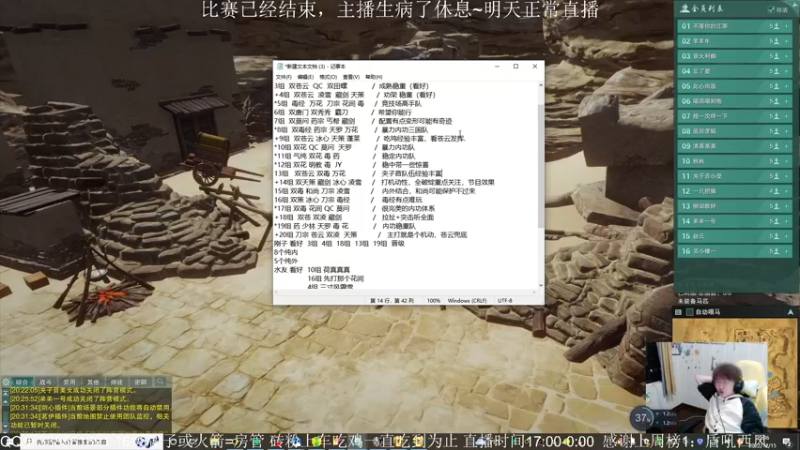The height and width of the screenshot is (450, 800).
Task: Click plus icon on team row 01
Action: (x=786, y=26)
